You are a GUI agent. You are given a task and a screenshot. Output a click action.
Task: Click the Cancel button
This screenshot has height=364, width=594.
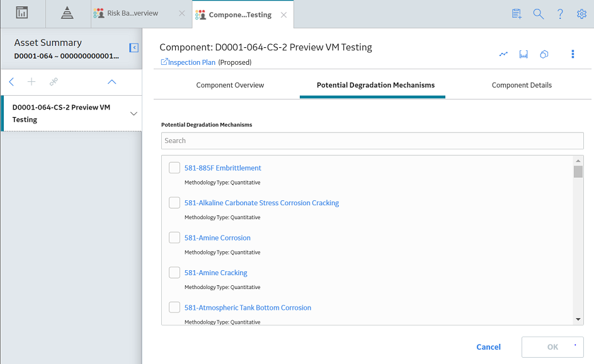[x=488, y=347]
